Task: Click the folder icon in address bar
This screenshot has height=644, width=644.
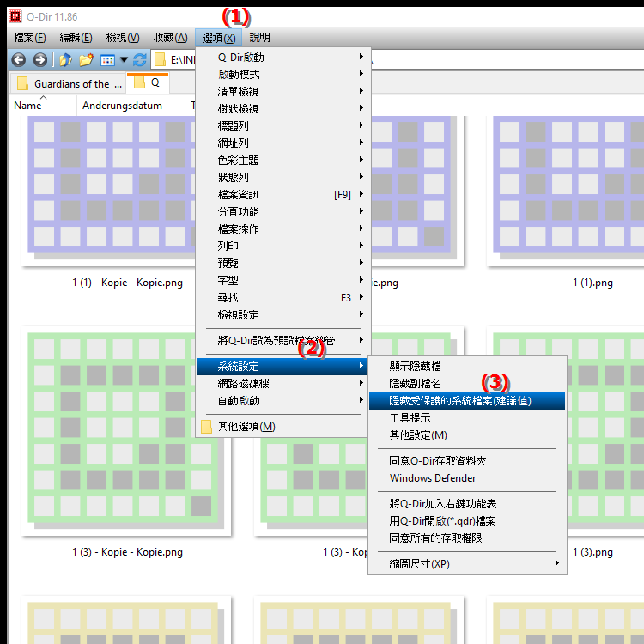Action: 160,60
